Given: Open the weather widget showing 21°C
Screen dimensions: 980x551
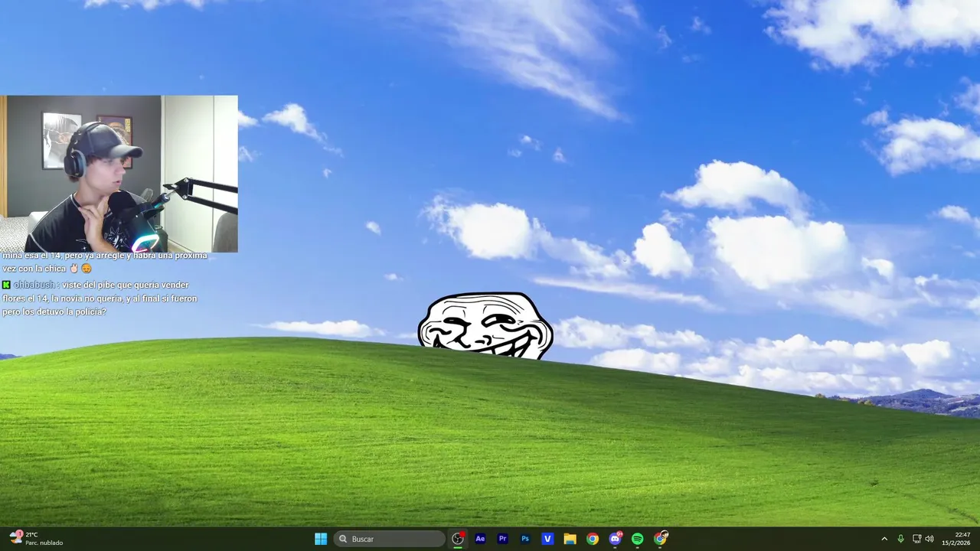Looking at the screenshot, I should [37, 539].
